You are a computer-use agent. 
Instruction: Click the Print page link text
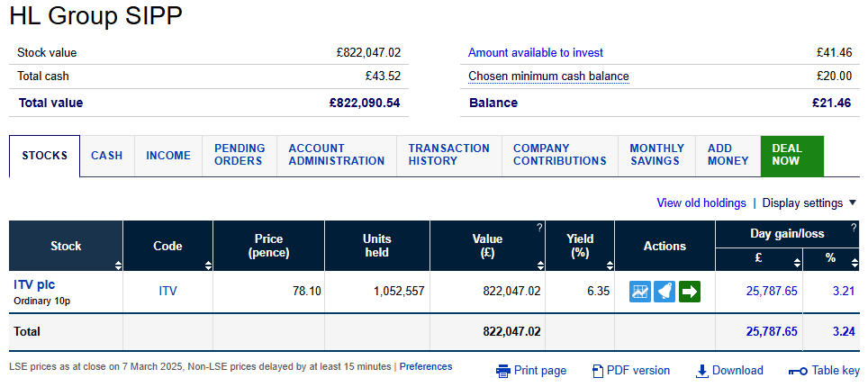(x=540, y=371)
